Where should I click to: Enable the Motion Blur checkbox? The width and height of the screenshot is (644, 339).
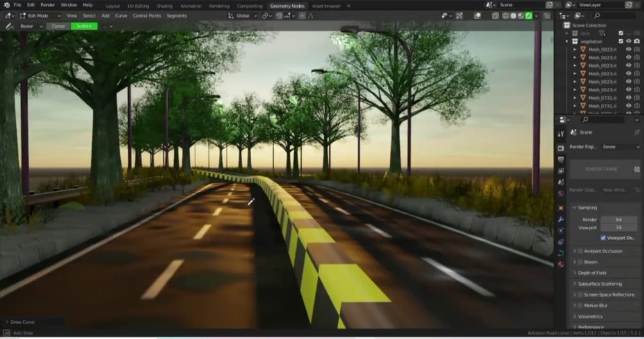(x=580, y=306)
